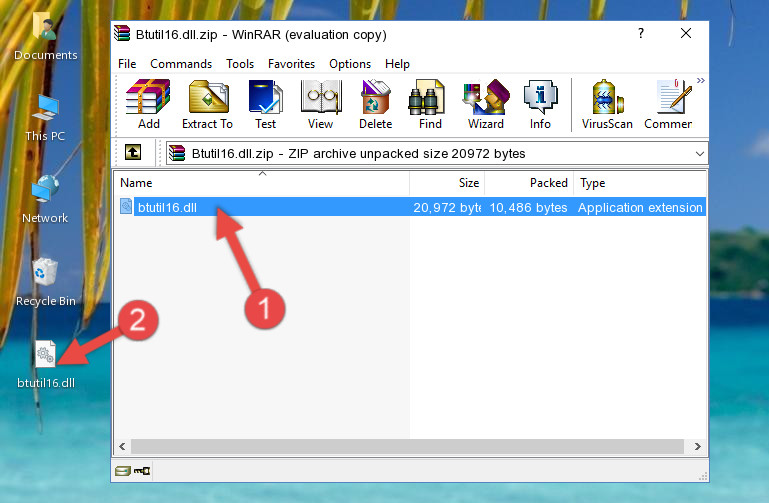Sort list by Packed column

[x=529, y=183]
